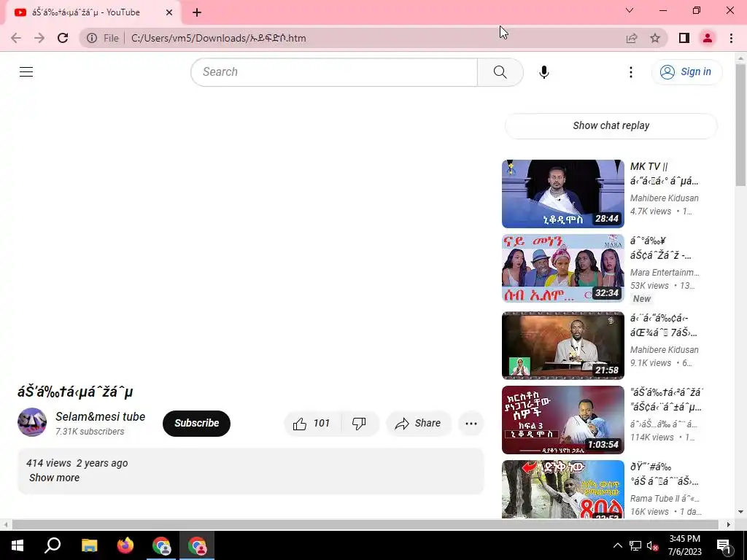Open the notification center icon

(724, 545)
